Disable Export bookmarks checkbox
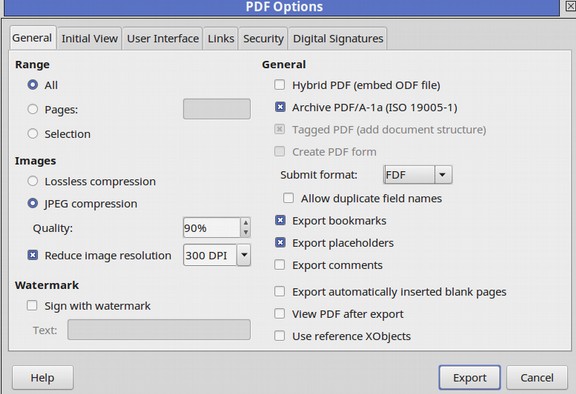This screenshot has width=576, height=394. tap(280, 220)
